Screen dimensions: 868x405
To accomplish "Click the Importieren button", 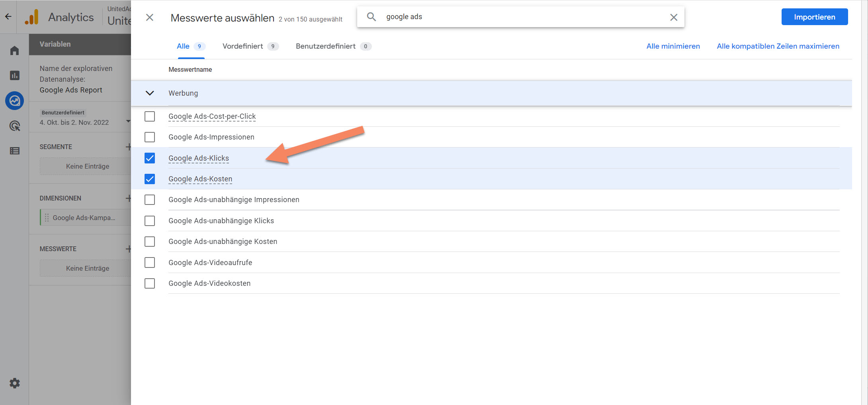I will pyautogui.click(x=815, y=17).
